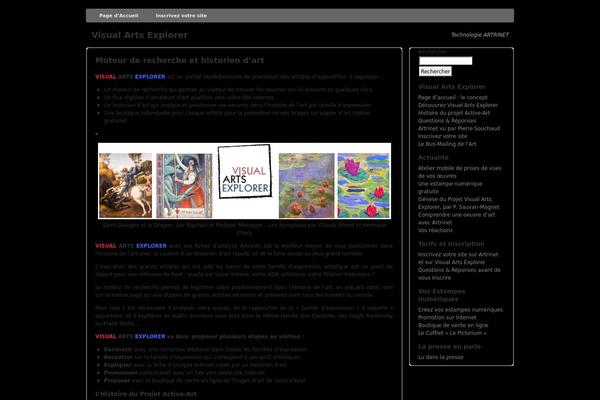The image size is (600, 400).
Task: Click the Moteur de recherche et historien d'art heading
Action: coord(180,60)
